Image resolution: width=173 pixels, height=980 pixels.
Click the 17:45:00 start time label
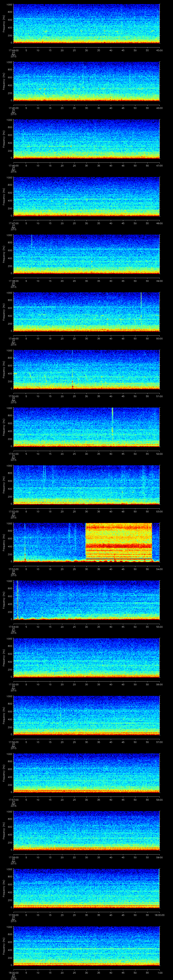[13, 108]
